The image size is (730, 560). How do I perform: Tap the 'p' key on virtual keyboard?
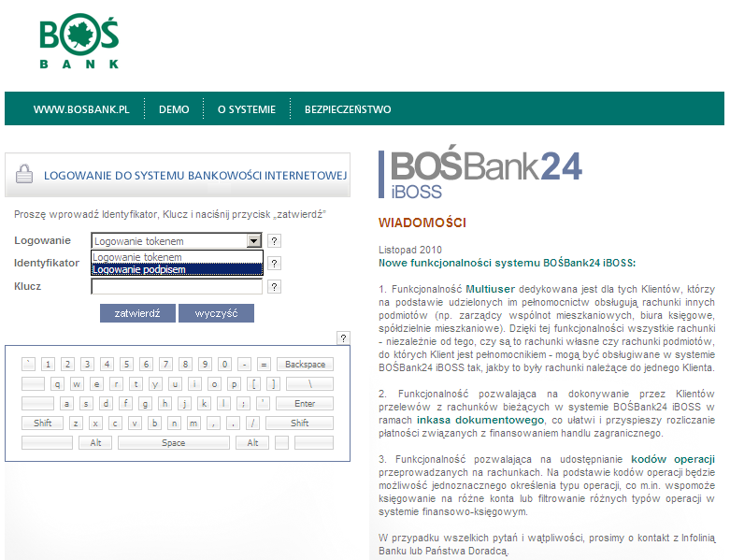point(234,383)
